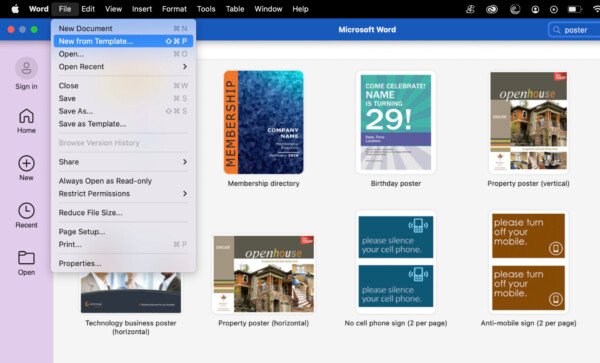Click the Apple logo menu
The image size is (600, 363).
click(x=15, y=9)
